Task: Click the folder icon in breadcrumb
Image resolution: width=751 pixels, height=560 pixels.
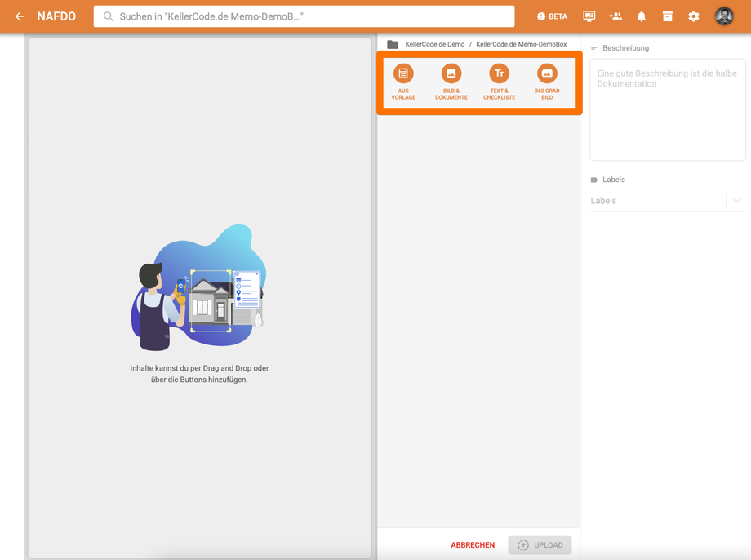Action: [393, 44]
